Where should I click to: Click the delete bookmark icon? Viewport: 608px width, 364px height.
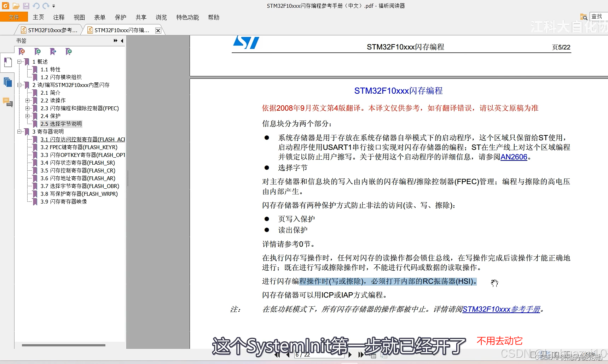click(22, 52)
